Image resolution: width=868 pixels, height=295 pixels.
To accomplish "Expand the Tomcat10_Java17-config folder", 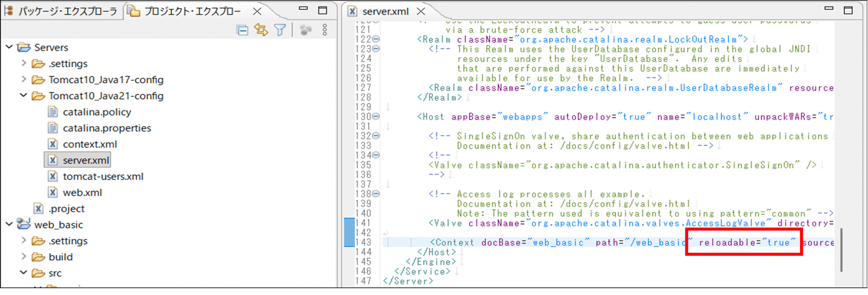I will pos(24,80).
